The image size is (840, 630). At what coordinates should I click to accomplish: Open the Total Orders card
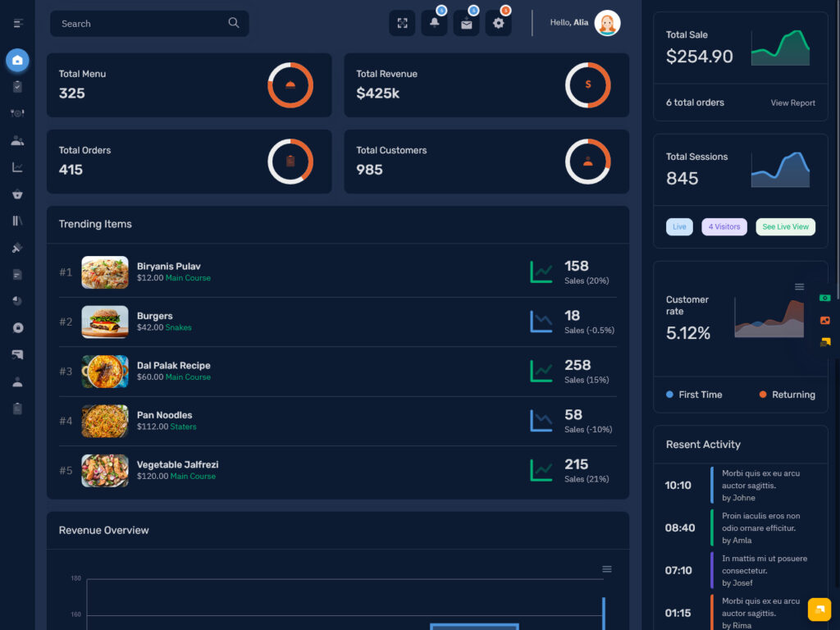189,162
